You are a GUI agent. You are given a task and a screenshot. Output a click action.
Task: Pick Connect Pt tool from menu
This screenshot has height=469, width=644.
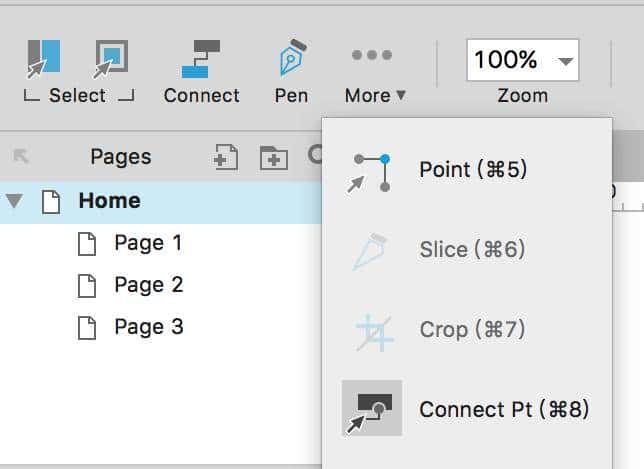[503, 409]
